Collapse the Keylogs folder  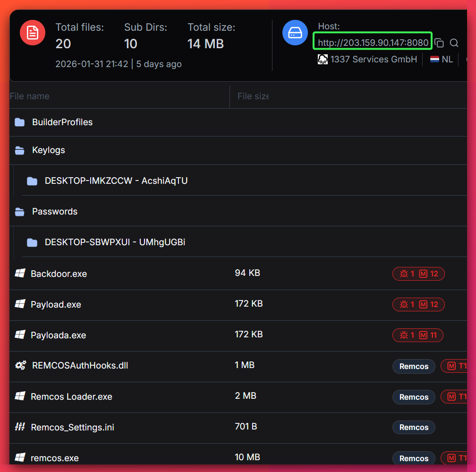(20, 150)
